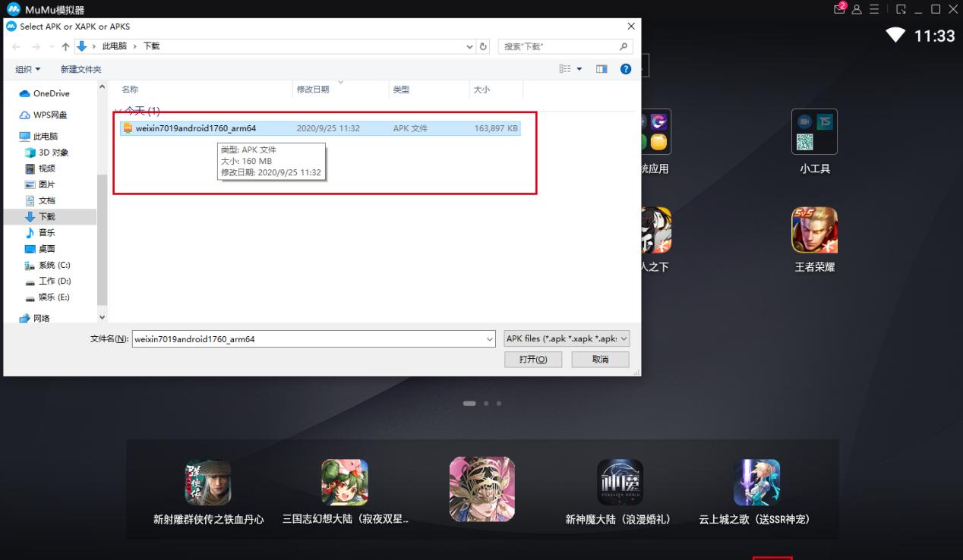Expand address bar history dropdown
963x560 pixels.
pyautogui.click(x=470, y=46)
